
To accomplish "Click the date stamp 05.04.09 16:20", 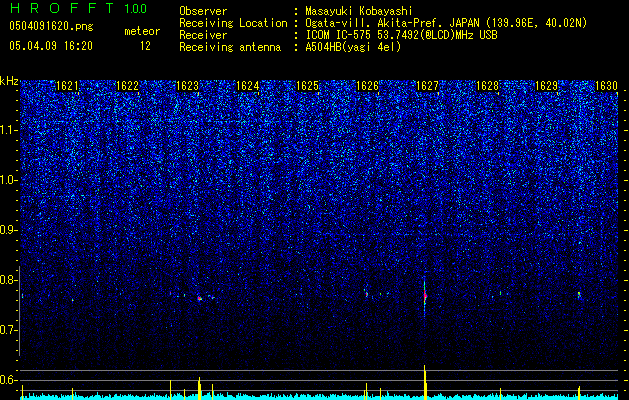I will [51, 46].
